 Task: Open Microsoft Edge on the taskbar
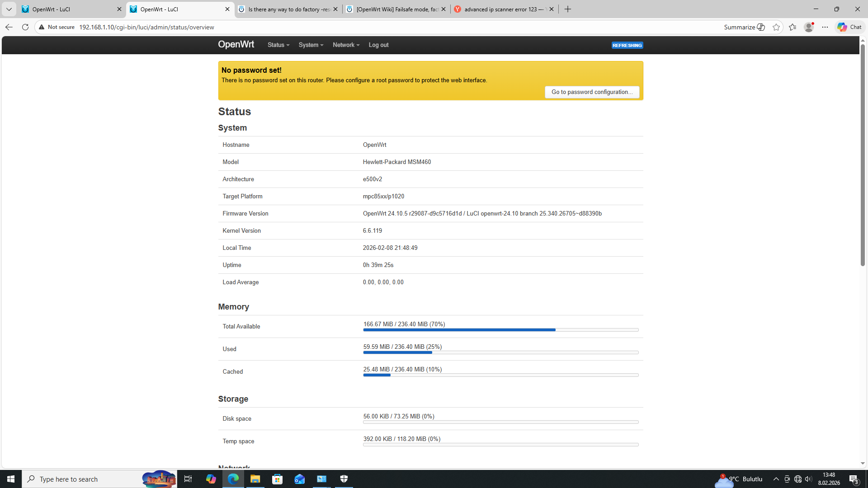point(233,479)
